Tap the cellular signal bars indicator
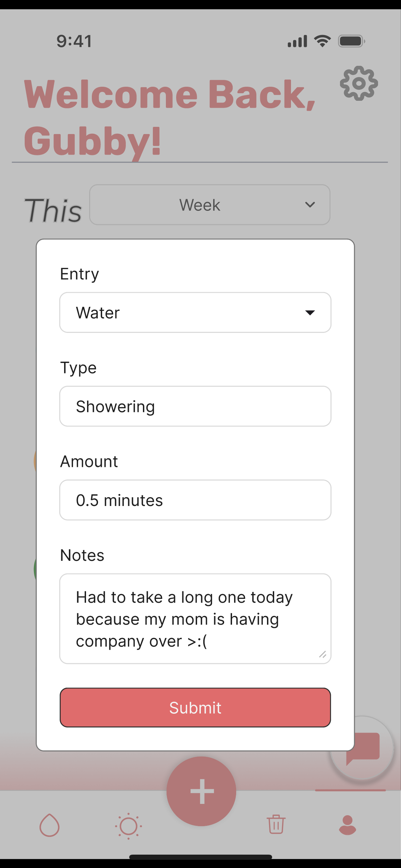The width and height of the screenshot is (401, 868). [x=297, y=41]
